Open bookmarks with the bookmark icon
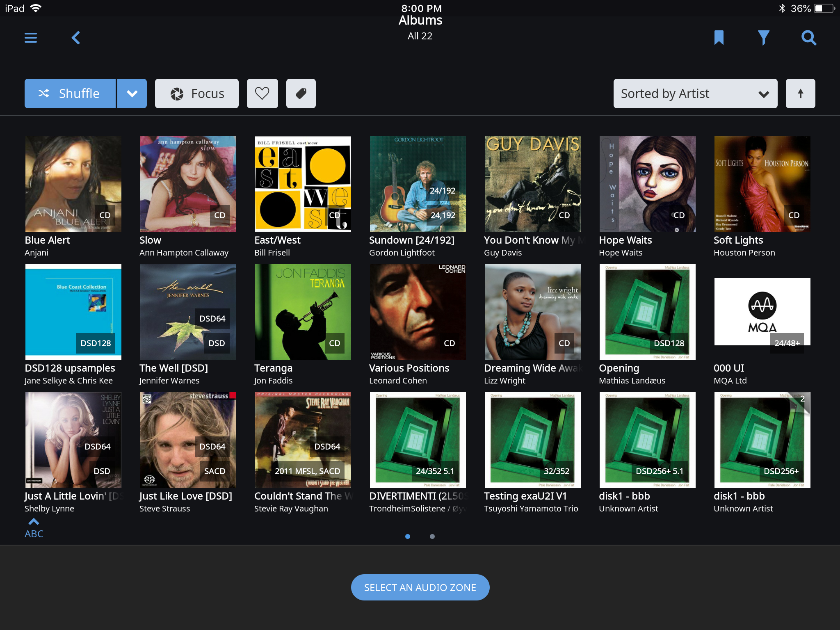 coord(719,38)
